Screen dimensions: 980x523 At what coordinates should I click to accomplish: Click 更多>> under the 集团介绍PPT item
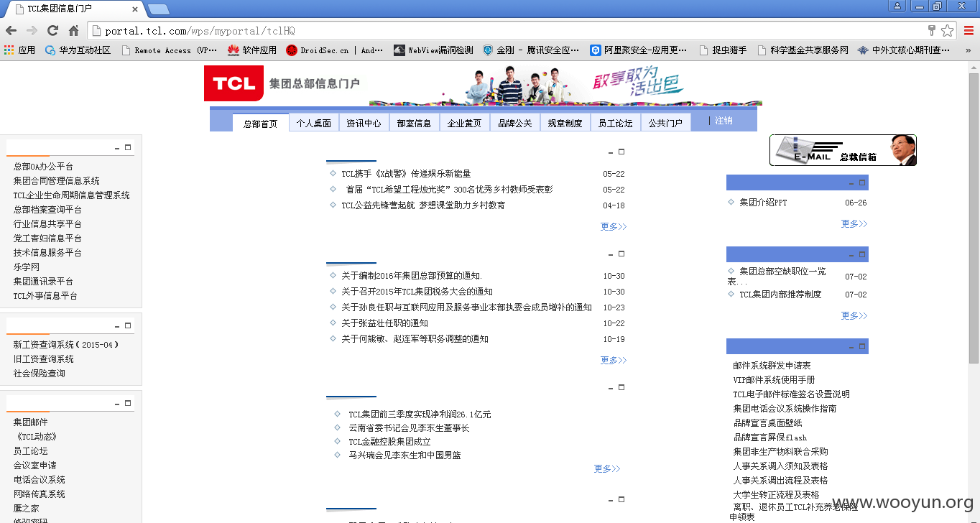pos(854,223)
